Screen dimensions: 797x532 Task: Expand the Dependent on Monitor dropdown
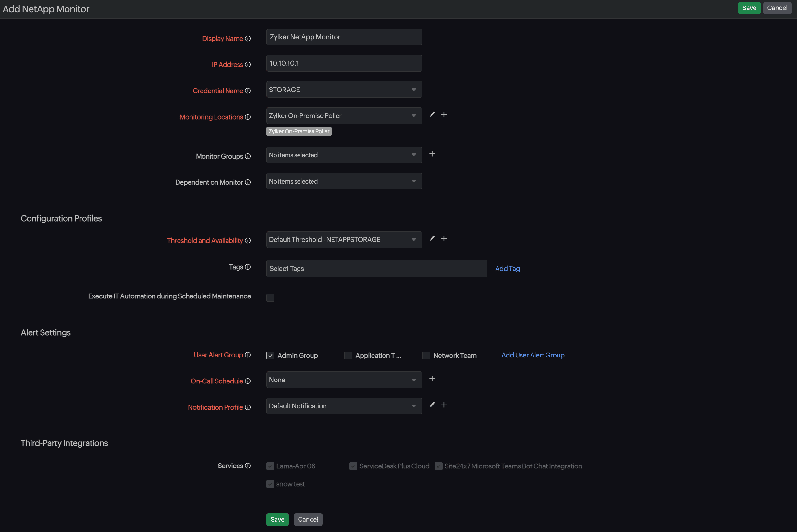(x=344, y=181)
